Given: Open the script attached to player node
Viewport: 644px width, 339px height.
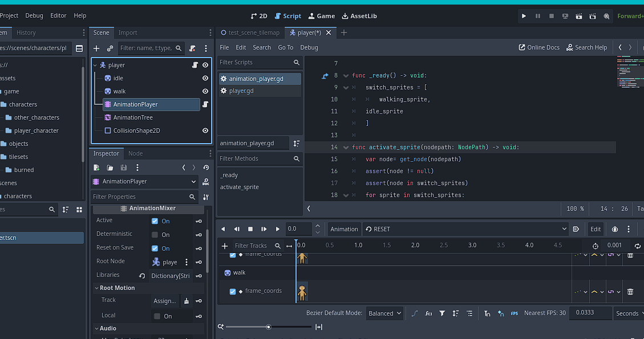Looking at the screenshot, I should point(195,65).
